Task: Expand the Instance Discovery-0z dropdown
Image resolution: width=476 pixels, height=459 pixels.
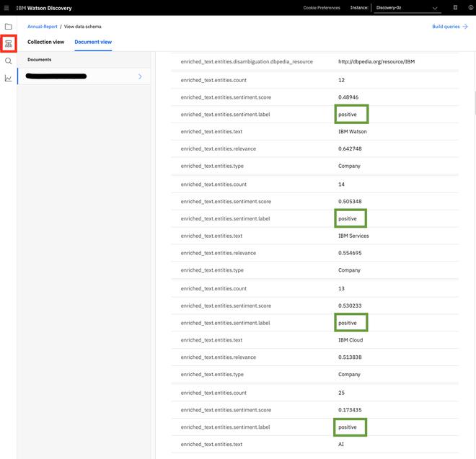Action: pos(407,8)
